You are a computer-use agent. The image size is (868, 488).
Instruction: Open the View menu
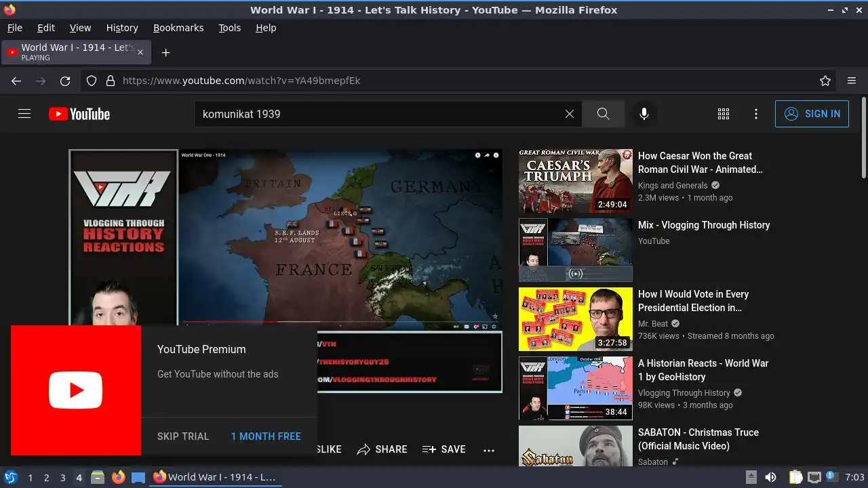click(x=80, y=28)
